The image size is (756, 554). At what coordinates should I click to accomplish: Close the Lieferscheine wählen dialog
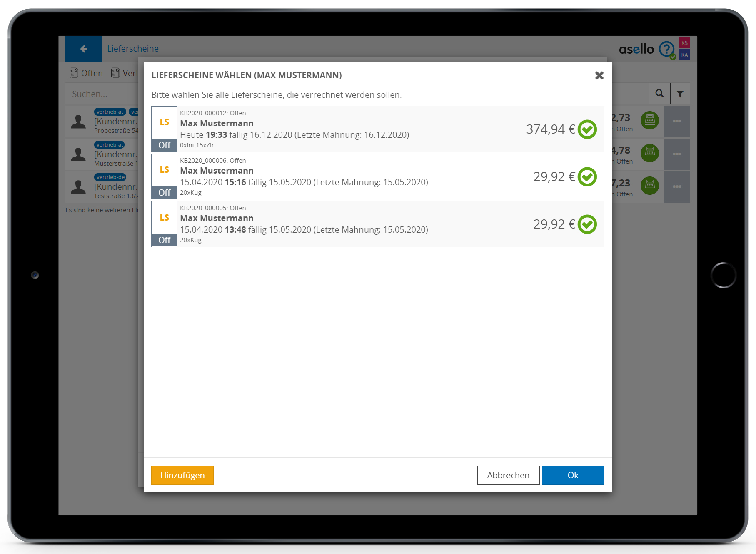(x=599, y=75)
